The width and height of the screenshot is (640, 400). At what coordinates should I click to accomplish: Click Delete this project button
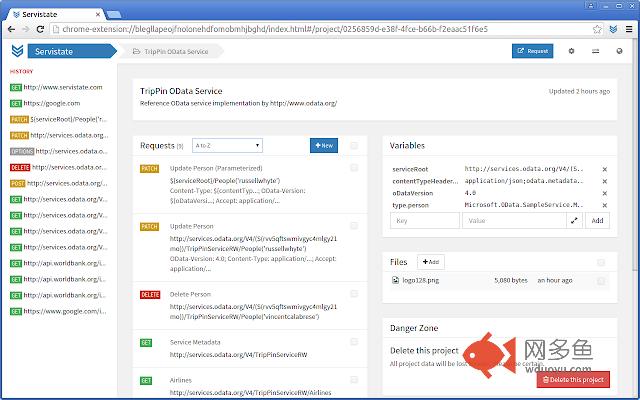point(573,380)
